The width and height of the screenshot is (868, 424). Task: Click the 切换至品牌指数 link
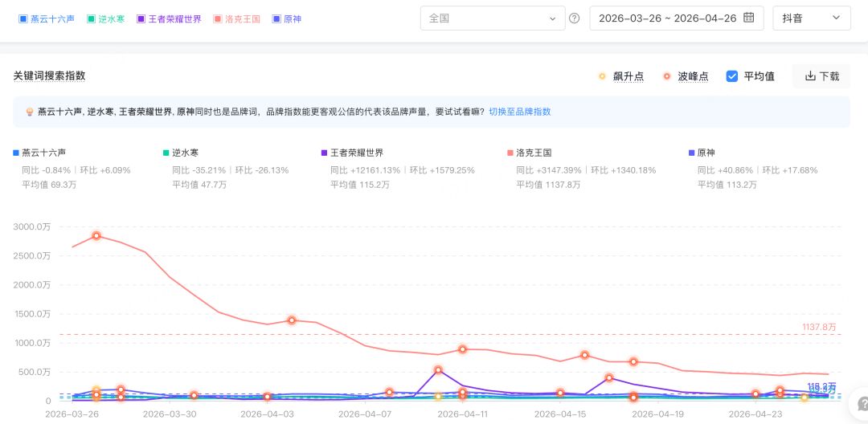(520, 112)
